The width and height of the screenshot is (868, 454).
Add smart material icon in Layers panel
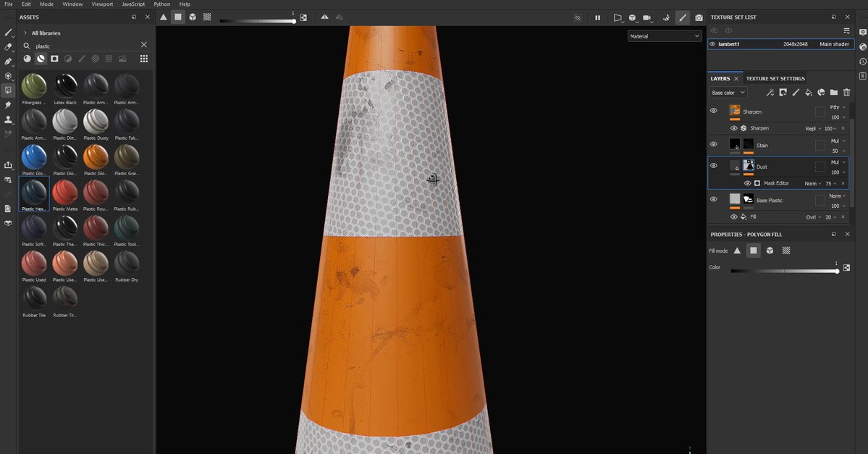(821, 93)
